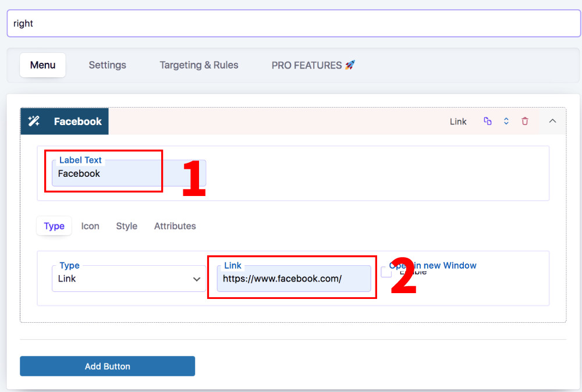
Task: Go to Targeting & Rules tab
Action: click(199, 65)
